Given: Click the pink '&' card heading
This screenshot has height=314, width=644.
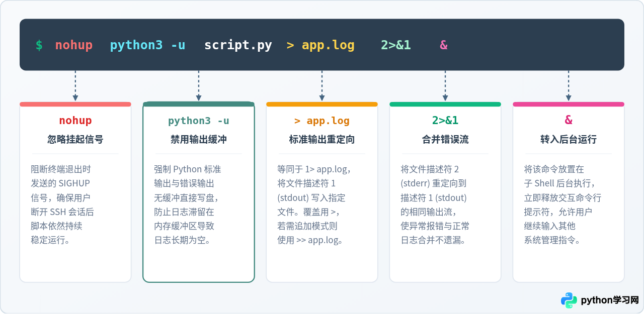Looking at the screenshot, I should click(569, 120).
